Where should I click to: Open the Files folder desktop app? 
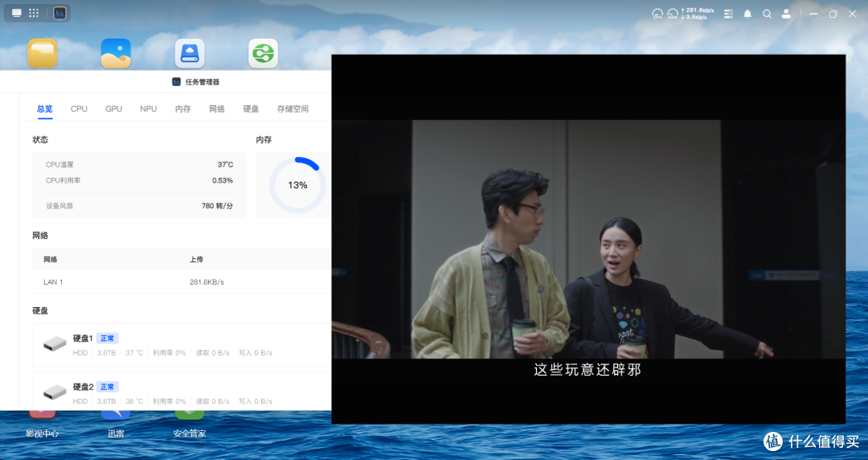coord(43,54)
